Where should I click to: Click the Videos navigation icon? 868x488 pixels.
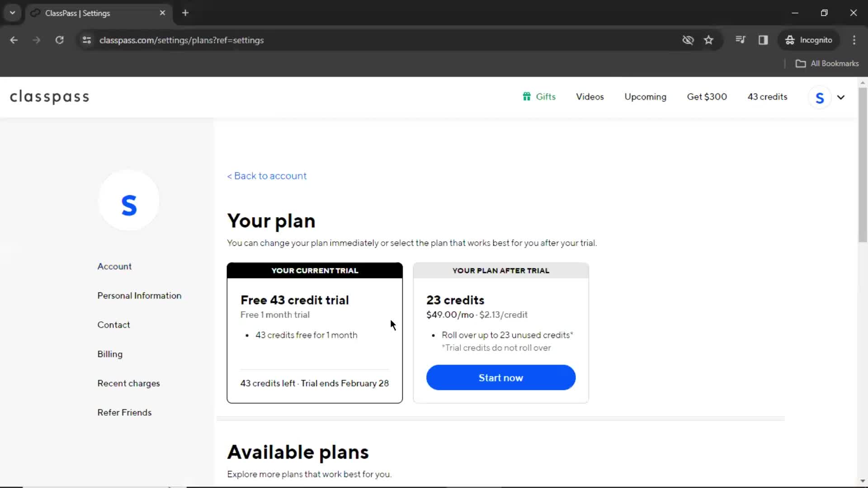(x=590, y=97)
